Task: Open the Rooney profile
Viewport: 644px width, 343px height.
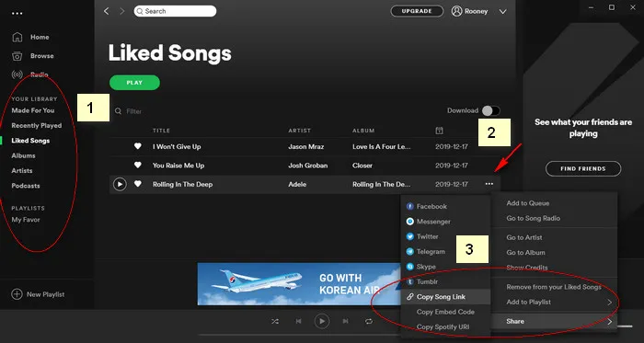Action: point(469,11)
